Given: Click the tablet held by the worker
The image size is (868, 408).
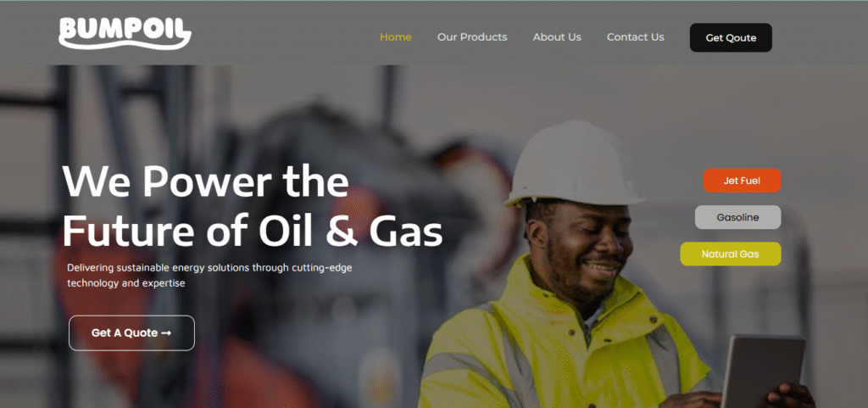Looking at the screenshot, I should pyautogui.click(x=764, y=371).
